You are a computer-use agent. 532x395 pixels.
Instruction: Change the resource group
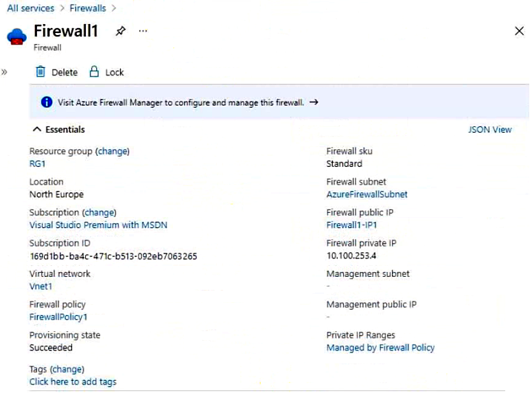click(x=113, y=151)
